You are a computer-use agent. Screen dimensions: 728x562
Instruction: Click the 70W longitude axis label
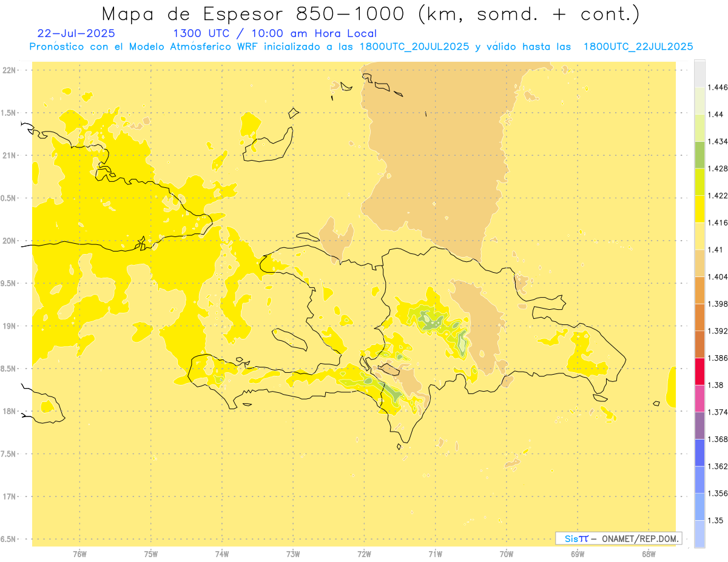[x=506, y=554]
